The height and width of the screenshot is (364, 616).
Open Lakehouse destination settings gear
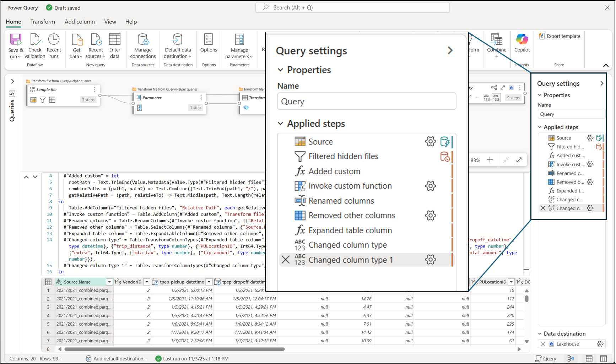tap(600, 344)
